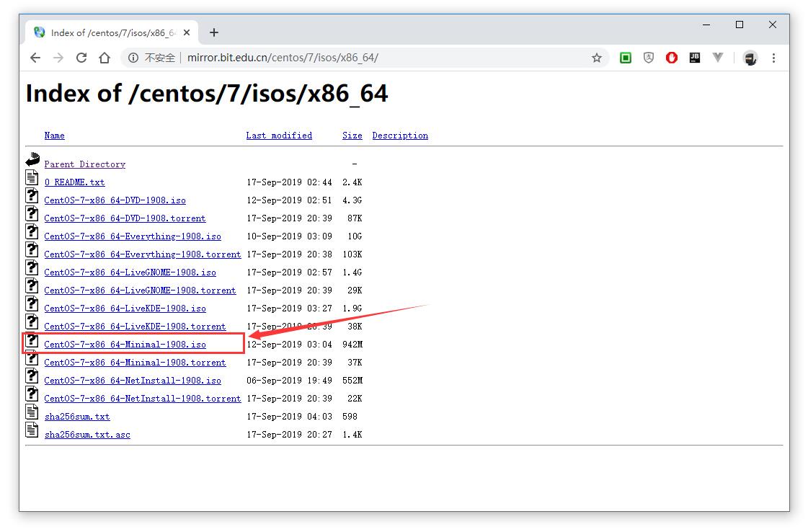Screen dimensions: 808x532
Task: Open the user profile avatar
Action: (750, 58)
